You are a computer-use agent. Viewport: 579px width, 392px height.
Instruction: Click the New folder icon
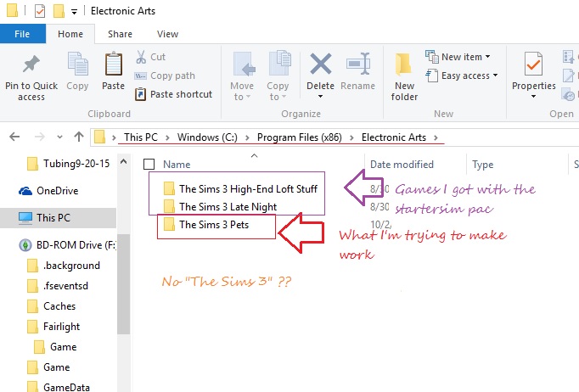403,65
